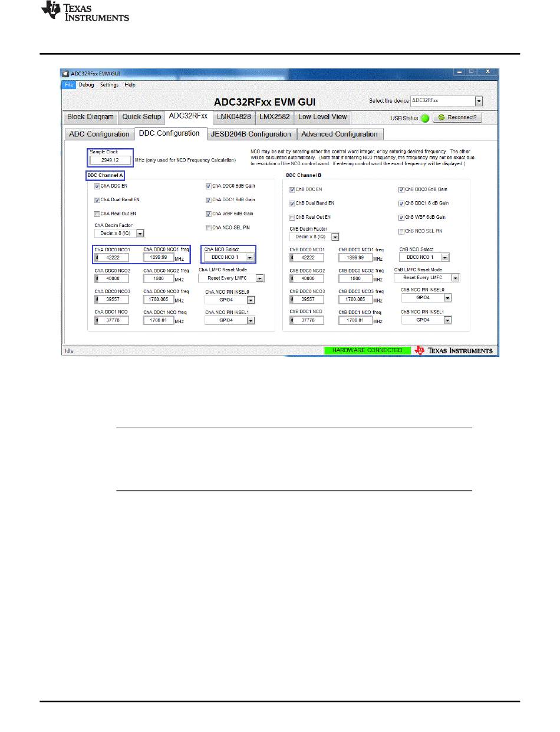Screen dimensions: 560x732
Task: Toggle ChA DDC EN checkbox
Action: pyautogui.click(x=98, y=186)
